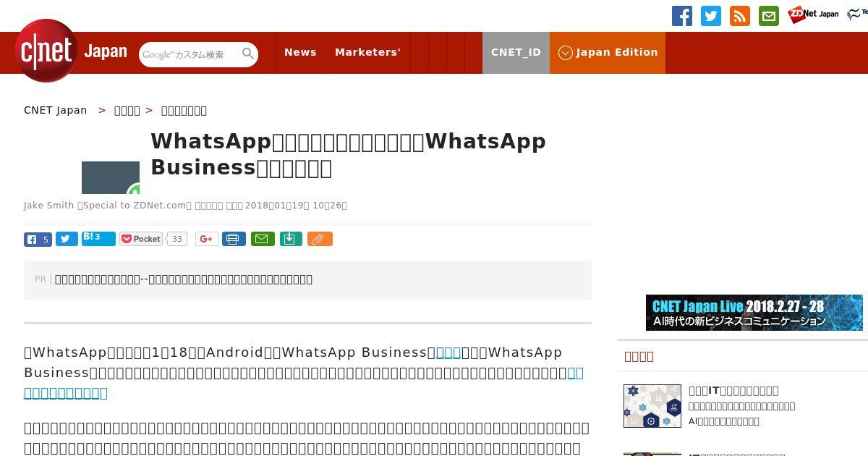
Task: Open the CNET Facebook page icon
Action: tap(682, 16)
